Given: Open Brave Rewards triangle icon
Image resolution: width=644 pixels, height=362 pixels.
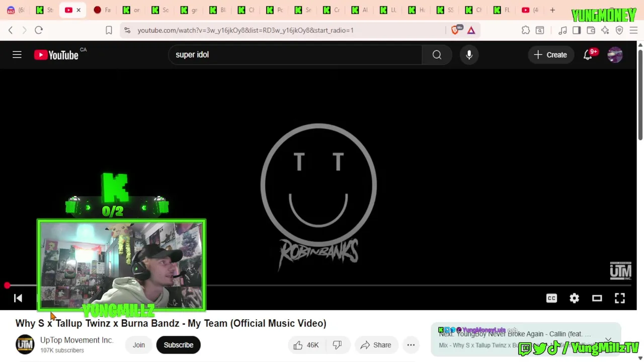Looking at the screenshot, I should (x=471, y=30).
